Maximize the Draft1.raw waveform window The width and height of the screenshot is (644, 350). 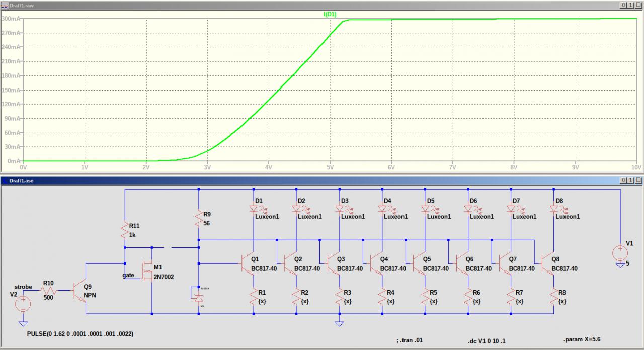coord(630,5)
